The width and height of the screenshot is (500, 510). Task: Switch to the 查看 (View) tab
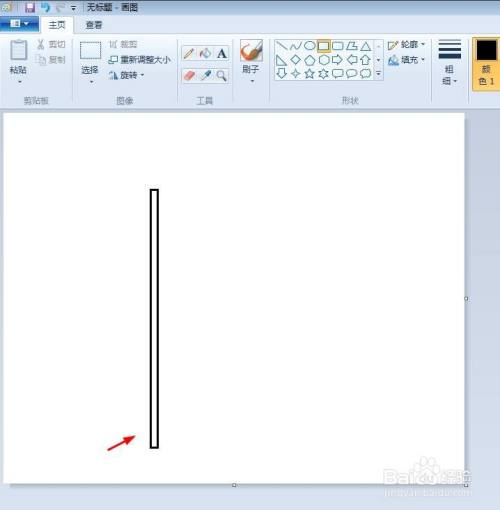[x=94, y=25]
